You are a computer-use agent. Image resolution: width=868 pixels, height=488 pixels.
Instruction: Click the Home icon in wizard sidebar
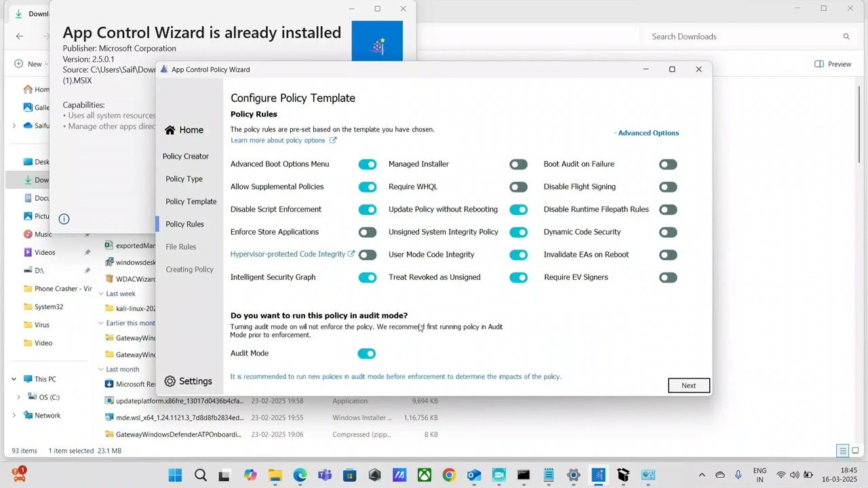[170, 130]
